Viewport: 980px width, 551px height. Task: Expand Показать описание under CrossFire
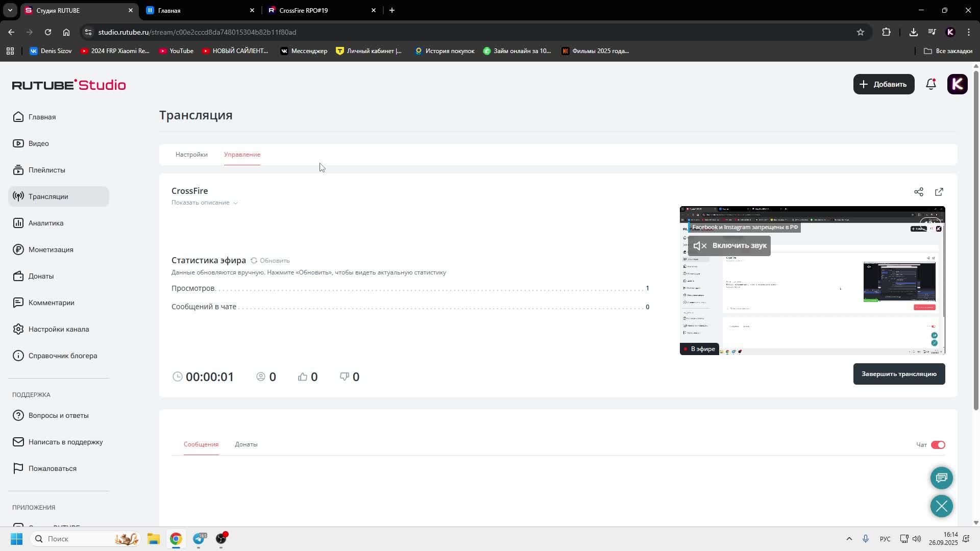pos(204,203)
